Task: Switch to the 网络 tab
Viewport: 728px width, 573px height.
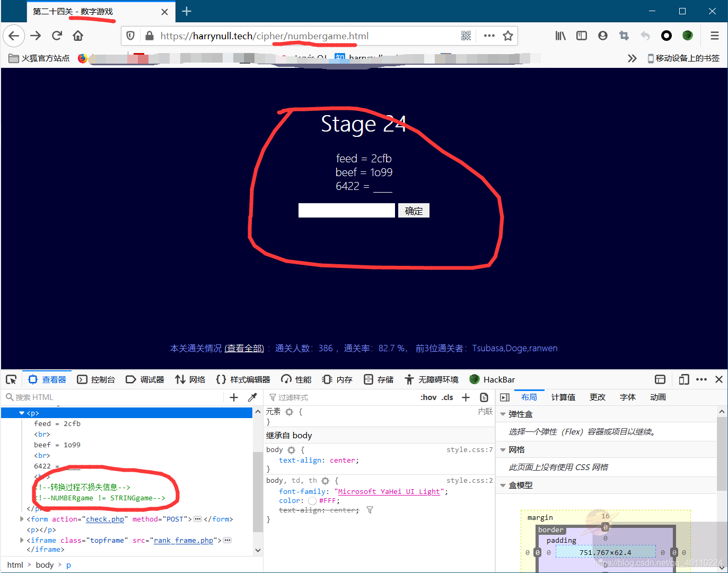Action: (190, 379)
